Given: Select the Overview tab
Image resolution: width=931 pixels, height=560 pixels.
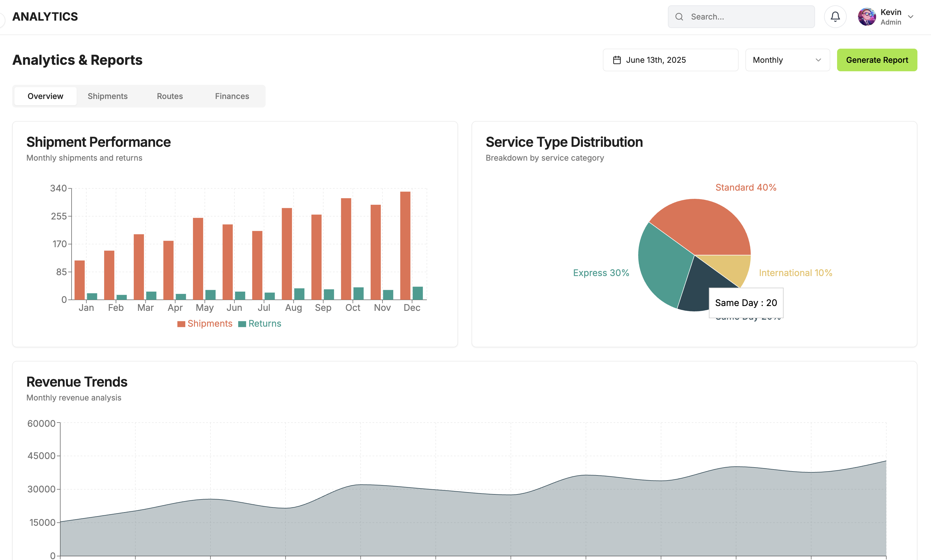Looking at the screenshot, I should click(45, 96).
